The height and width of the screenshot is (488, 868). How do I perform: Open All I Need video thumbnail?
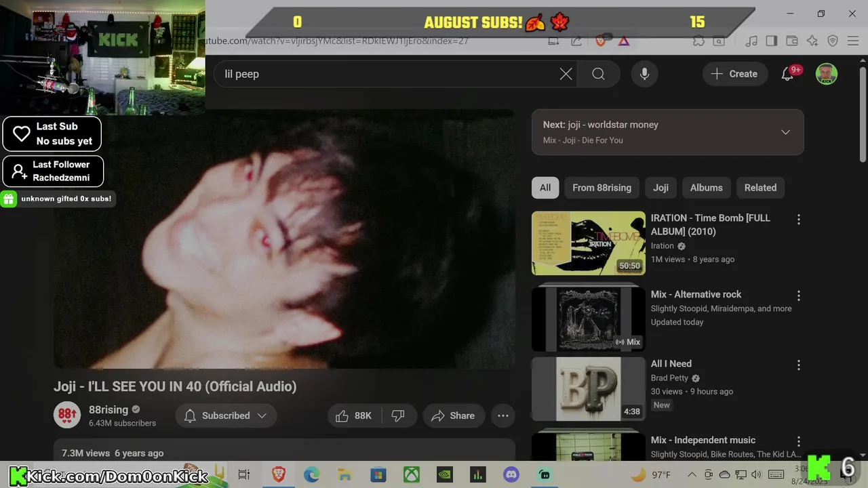(x=589, y=389)
